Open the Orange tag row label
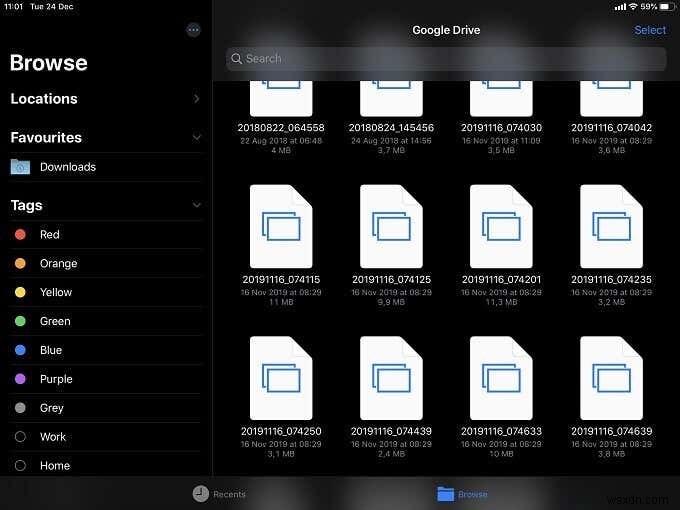This screenshot has width=680, height=510. (x=59, y=264)
